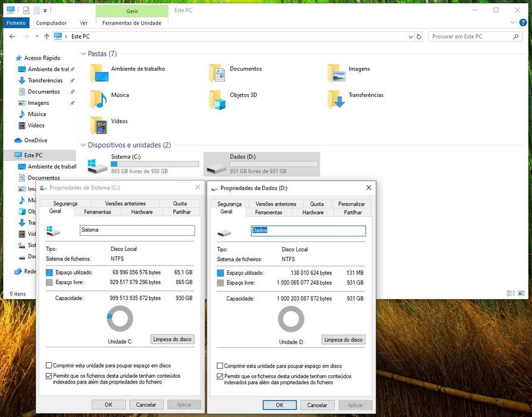The width and height of the screenshot is (532, 417).
Task: Open the Transferências folder icon in Pastas
Action: [x=336, y=99]
